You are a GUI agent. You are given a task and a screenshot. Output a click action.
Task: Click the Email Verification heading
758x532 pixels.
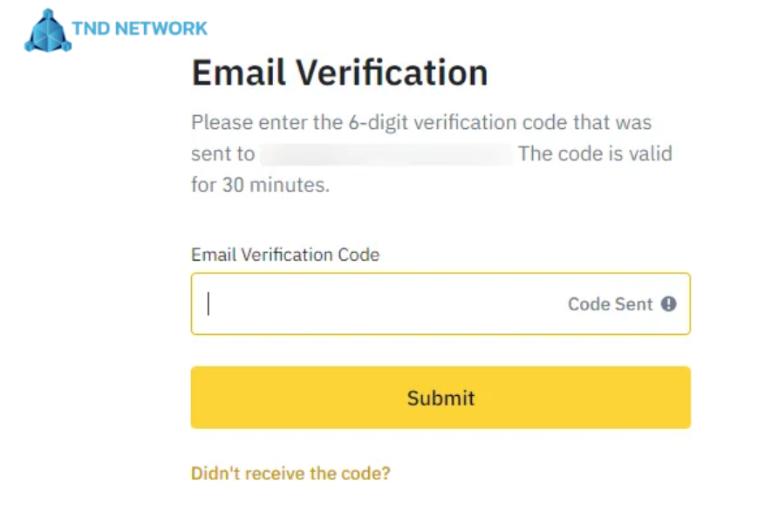(339, 73)
